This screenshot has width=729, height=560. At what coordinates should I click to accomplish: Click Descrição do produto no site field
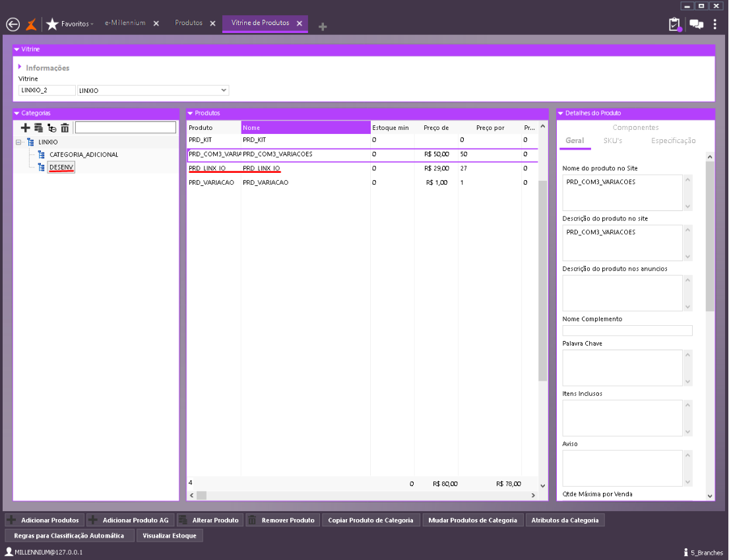[622, 243]
